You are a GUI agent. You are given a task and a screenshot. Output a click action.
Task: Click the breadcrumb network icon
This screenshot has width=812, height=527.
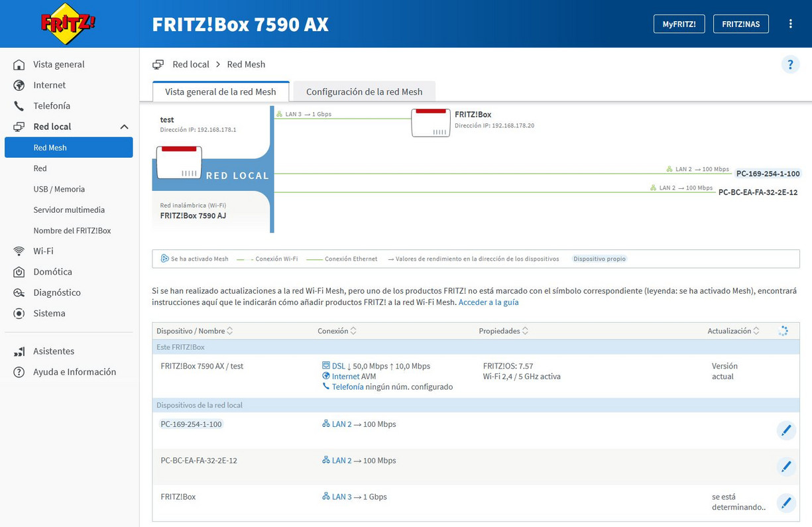point(158,64)
